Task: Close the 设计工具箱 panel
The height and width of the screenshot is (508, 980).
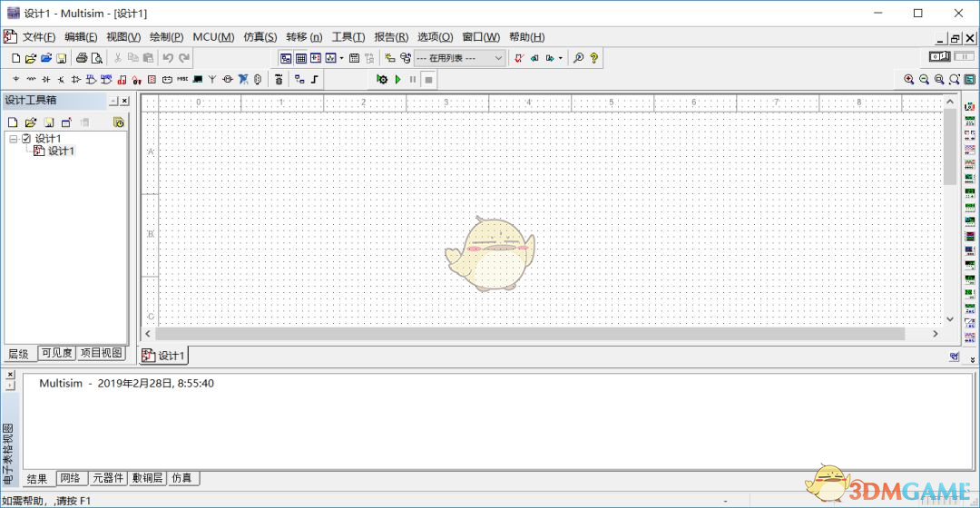Action: pyautogui.click(x=125, y=101)
